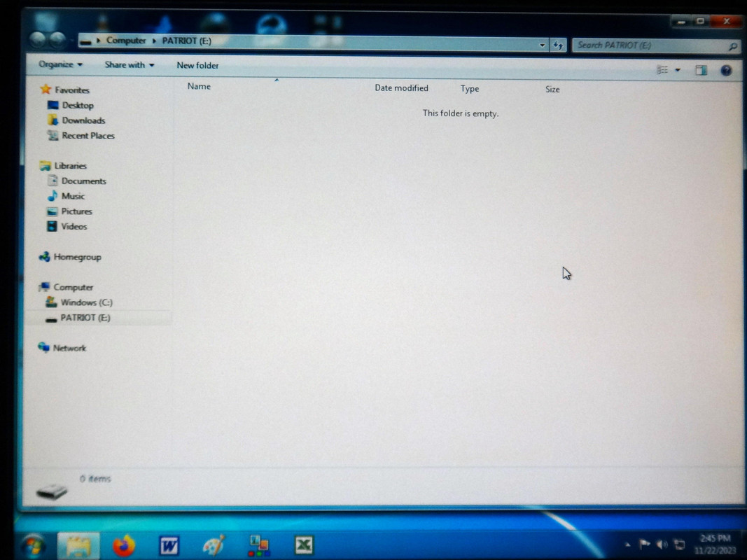
Task: Open Action Center flag icon
Action: (x=645, y=544)
